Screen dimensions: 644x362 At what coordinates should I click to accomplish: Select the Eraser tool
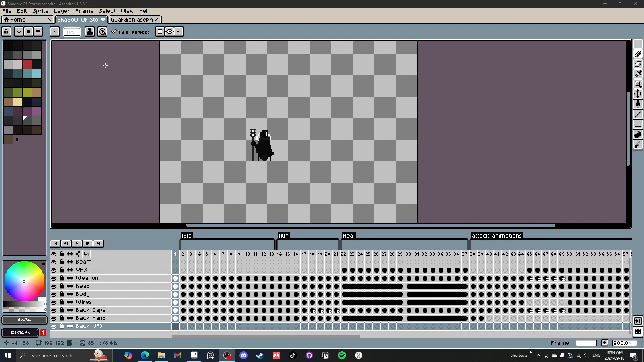point(638,64)
